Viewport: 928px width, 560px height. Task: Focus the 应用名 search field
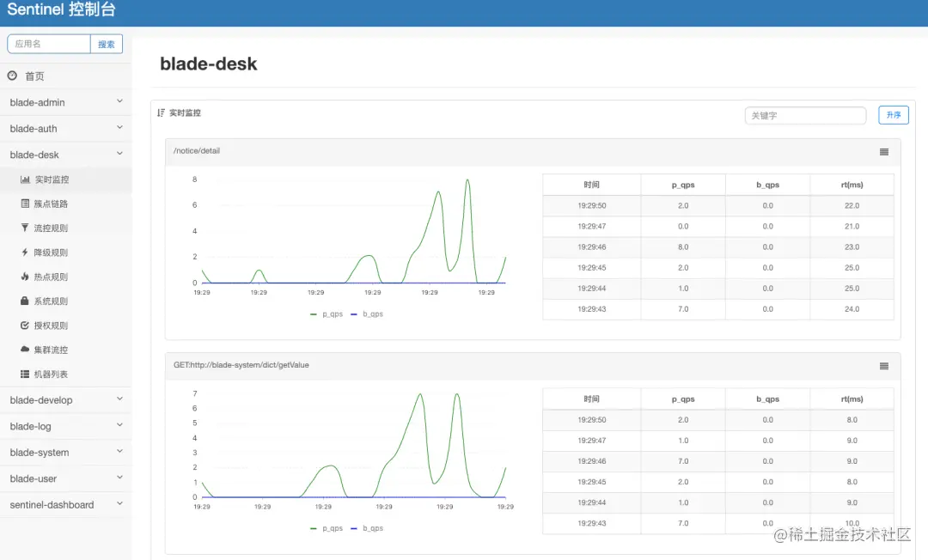[x=49, y=44]
